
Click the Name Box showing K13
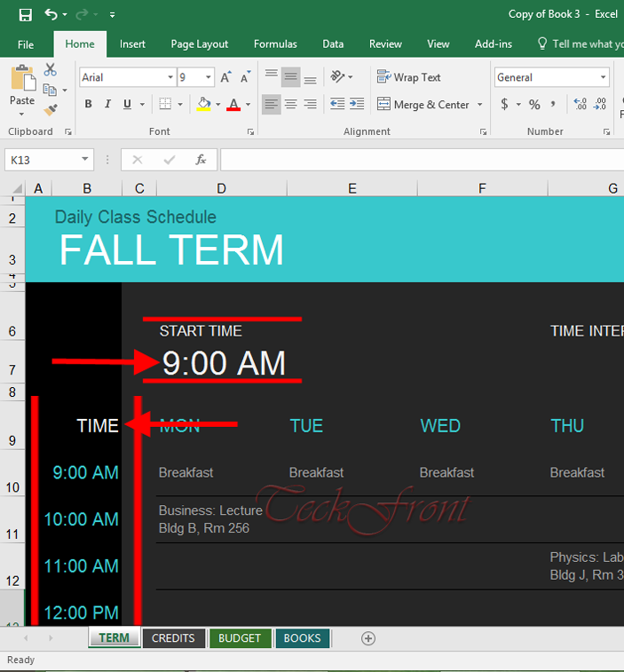[50, 160]
